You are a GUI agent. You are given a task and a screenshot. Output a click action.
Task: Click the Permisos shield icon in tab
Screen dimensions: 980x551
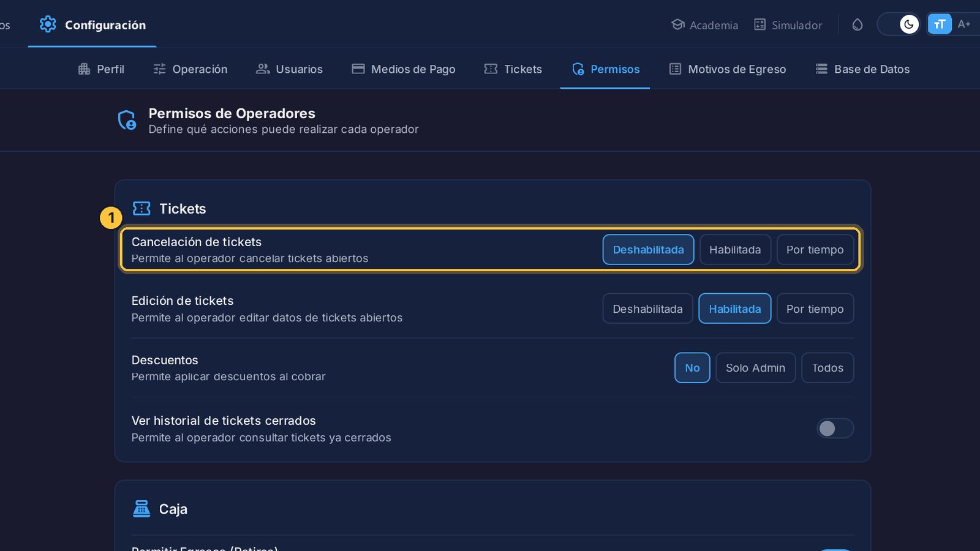[578, 69]
